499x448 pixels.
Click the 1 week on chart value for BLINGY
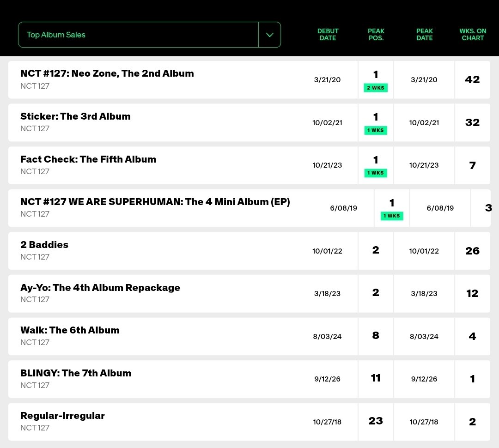tap(472, 379)
